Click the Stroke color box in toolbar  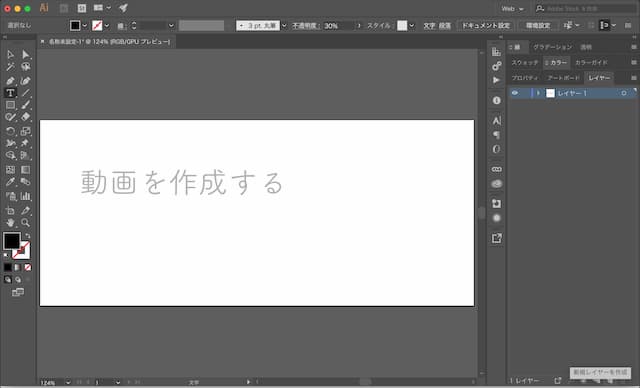23,252
